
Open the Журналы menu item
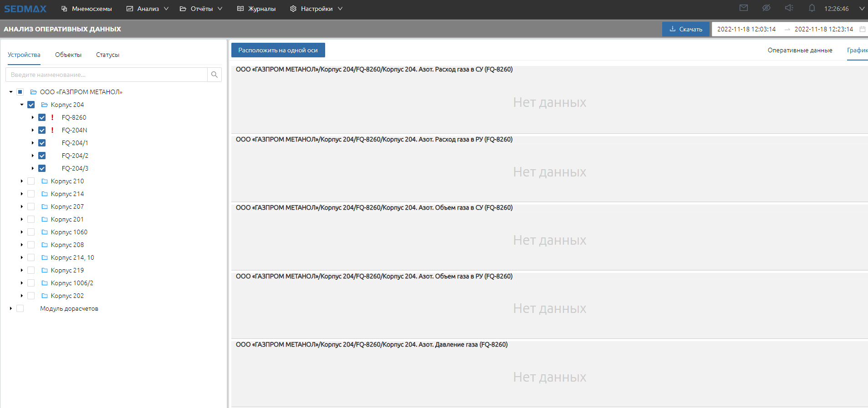(257, 9)
